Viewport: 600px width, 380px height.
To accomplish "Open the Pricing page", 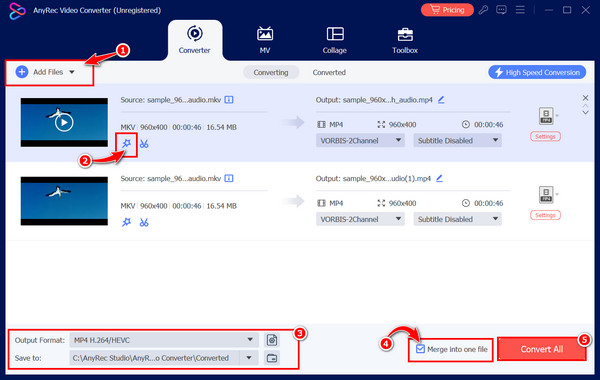I will (x=447, y=10).
